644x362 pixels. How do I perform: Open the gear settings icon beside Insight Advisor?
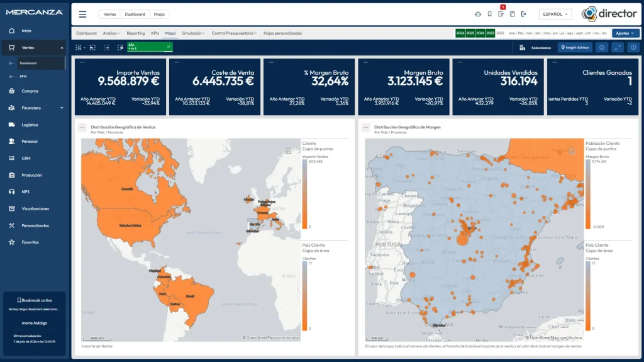pos(602,48)
